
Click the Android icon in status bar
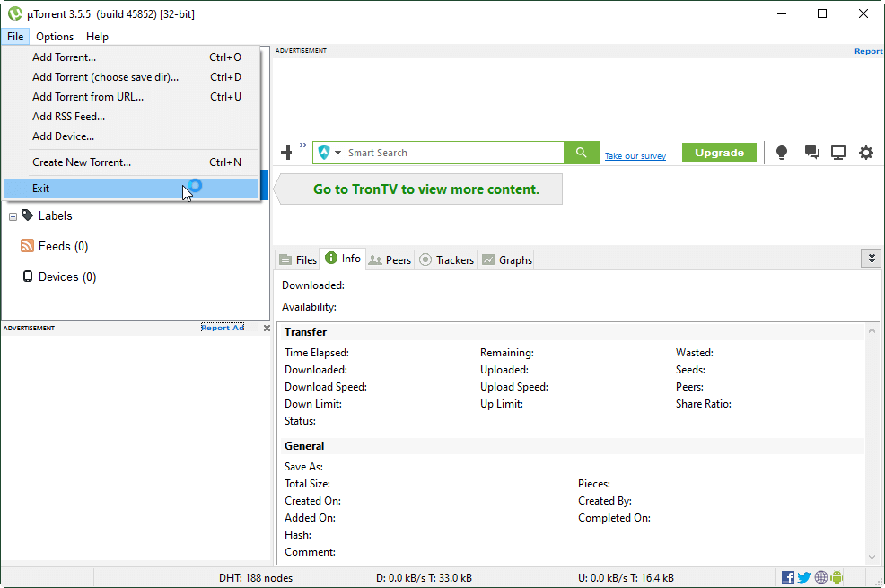[x=837, y=577]
